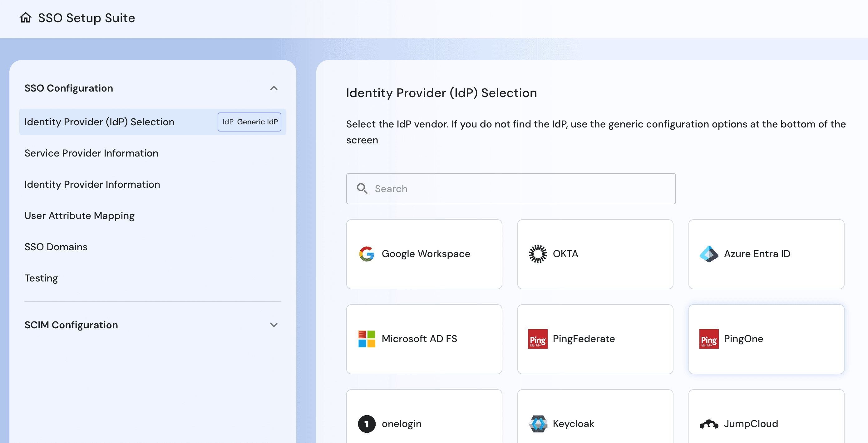
Task: Click the home icon in the header
Action: [26, 18]
